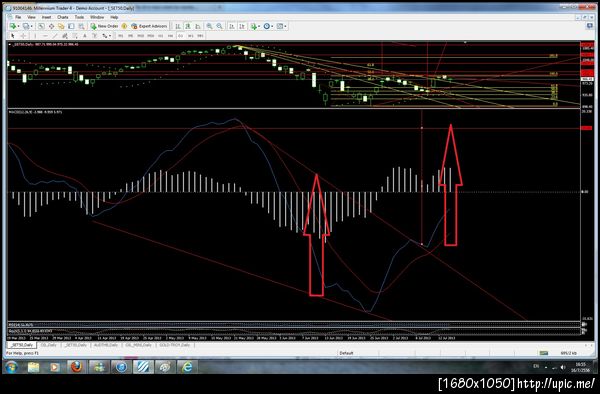The width and height of the screenshot is (600, 394).
Task: Open the Help menu
Action: tap(114, 17)
